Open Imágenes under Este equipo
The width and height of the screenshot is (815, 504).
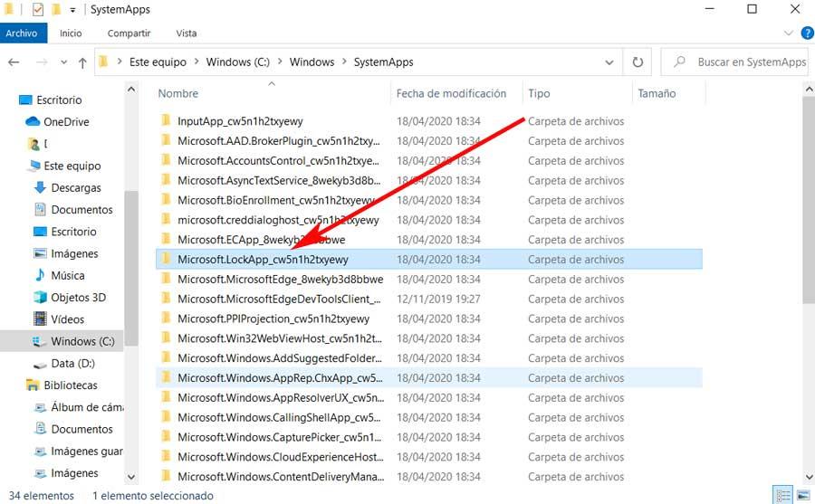pyautogui.click(x=74, y=253)
